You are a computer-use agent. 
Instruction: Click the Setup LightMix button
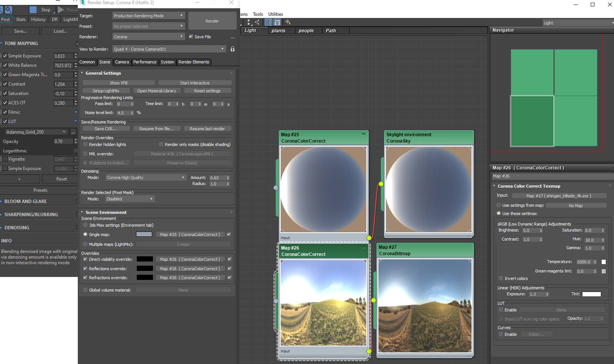pos(106,91)
